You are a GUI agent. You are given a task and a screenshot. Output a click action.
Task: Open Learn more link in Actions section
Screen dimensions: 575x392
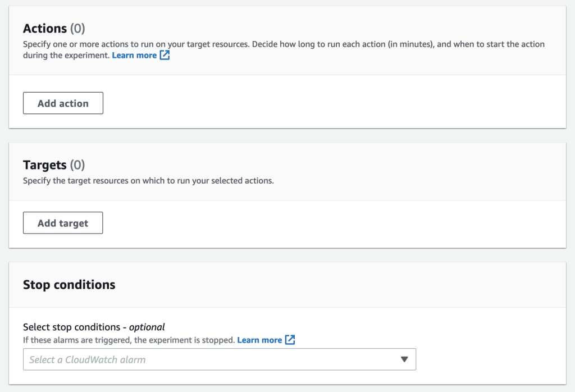(134, 55)
